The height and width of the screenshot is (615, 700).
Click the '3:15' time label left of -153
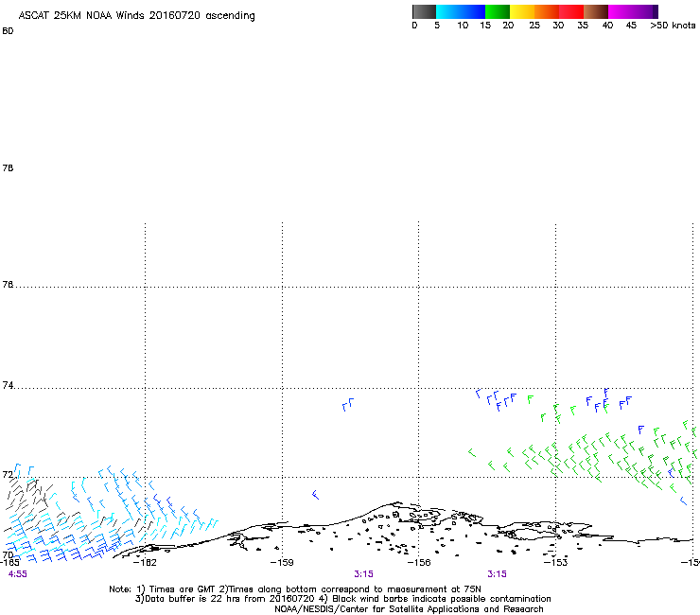(x=497, y=574)
